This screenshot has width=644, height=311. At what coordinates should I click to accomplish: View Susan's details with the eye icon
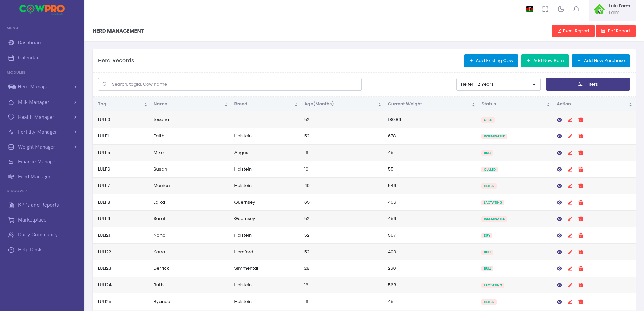[559, 170]
